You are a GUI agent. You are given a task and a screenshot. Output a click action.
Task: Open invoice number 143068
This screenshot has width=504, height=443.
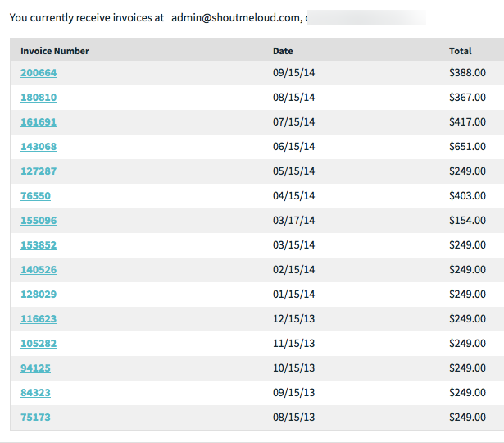tap(39, 146)
